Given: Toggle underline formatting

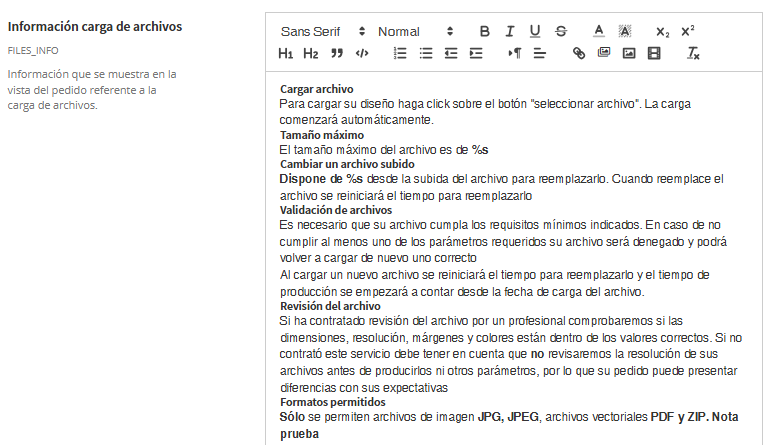Looking at the screenshot, I should (x=535, y=32).
